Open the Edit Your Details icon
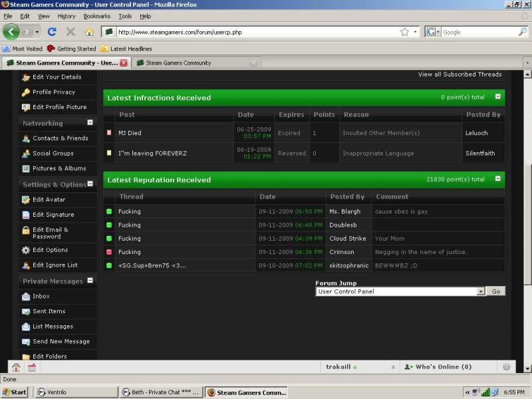The width and height of the screenshot is (532, 399). [26, 77]
